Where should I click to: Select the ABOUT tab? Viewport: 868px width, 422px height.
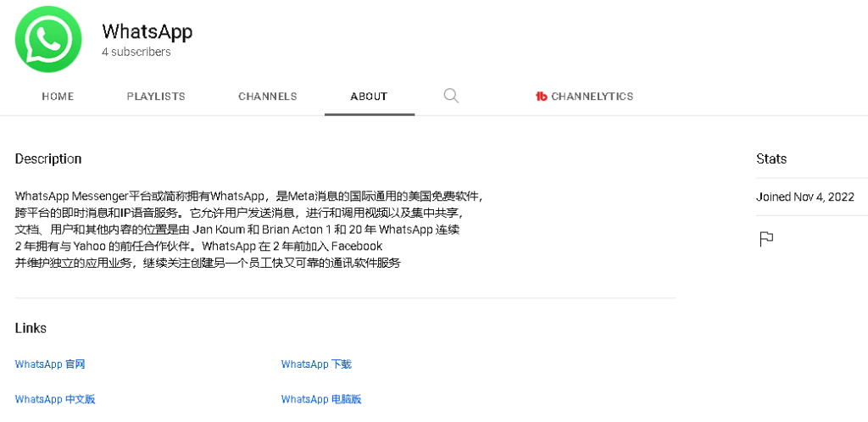(x=369, y=97)
